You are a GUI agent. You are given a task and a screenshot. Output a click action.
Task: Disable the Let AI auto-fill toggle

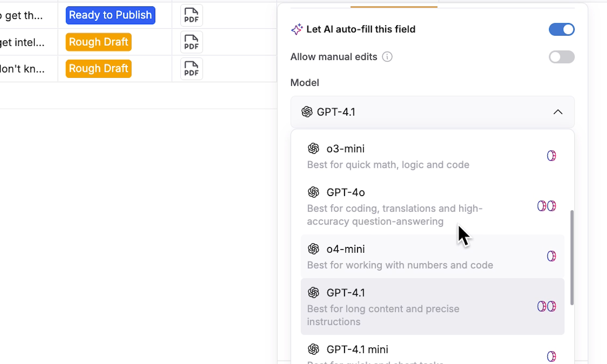pos(562,29)
